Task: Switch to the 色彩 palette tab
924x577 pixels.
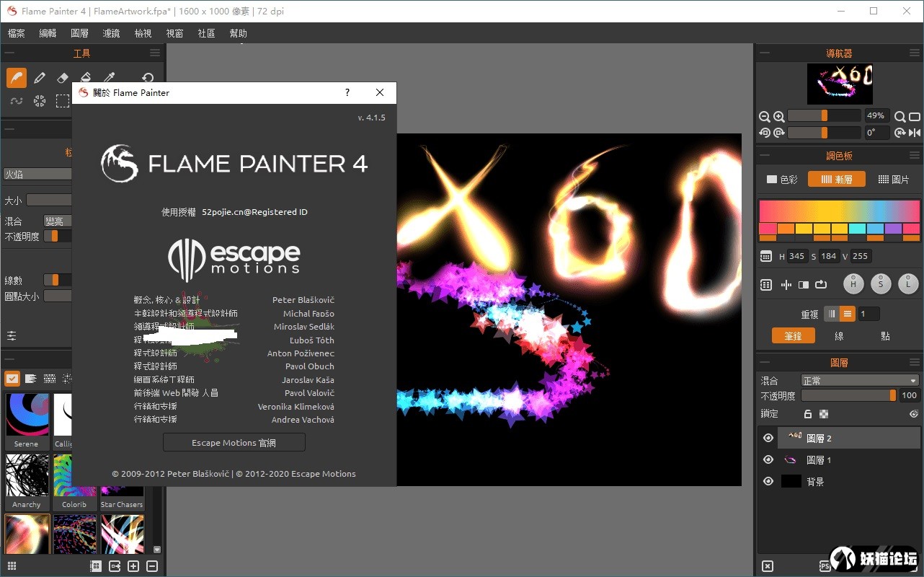Action: point(782,179)
